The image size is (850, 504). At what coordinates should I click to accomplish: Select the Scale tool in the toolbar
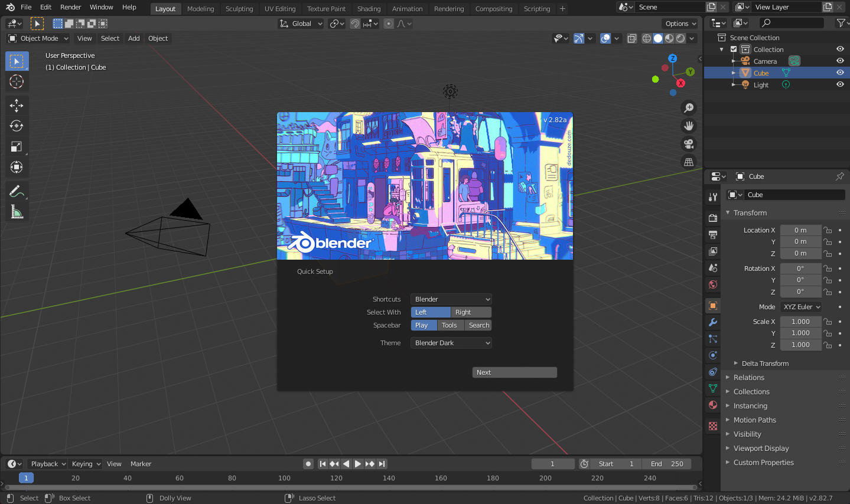pyautogui.click(x=17, y=146)
